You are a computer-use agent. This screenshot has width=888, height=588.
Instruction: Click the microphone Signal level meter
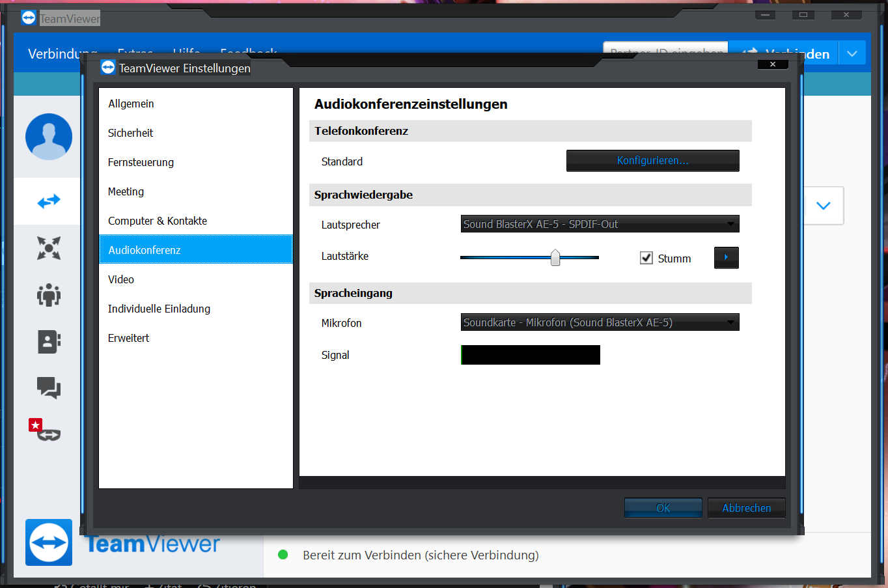(x=531, y=355)
